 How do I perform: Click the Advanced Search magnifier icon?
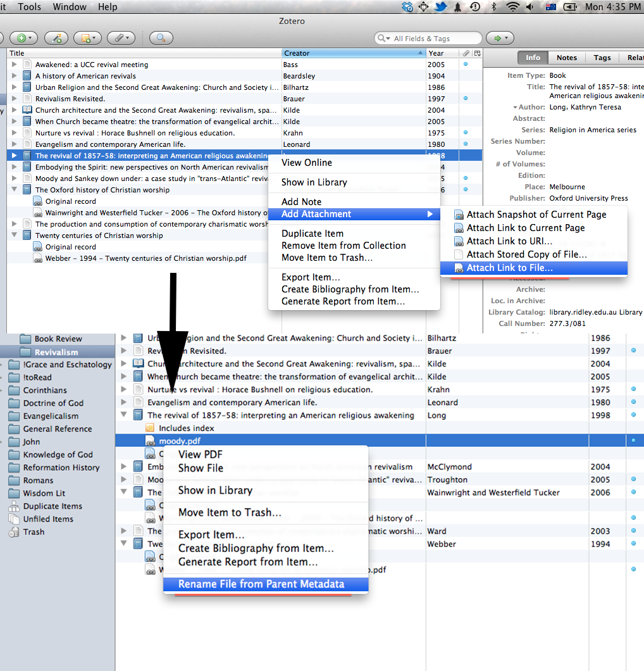pyautogui.click(x=161, y=39)
